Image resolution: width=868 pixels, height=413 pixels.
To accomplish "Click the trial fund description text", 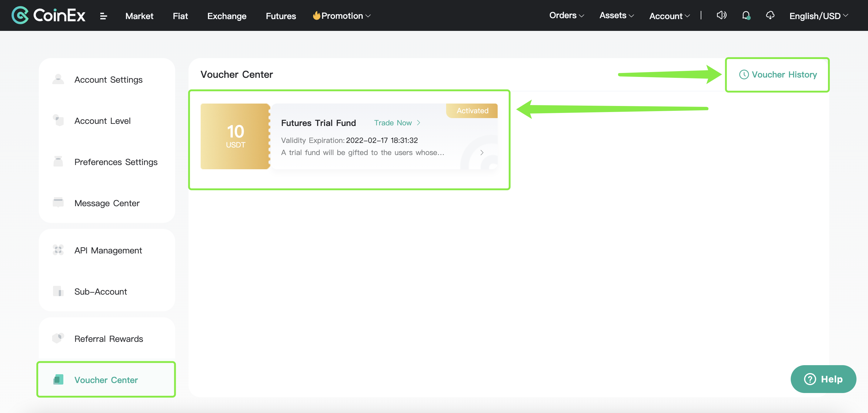I will tap(362, 153).
